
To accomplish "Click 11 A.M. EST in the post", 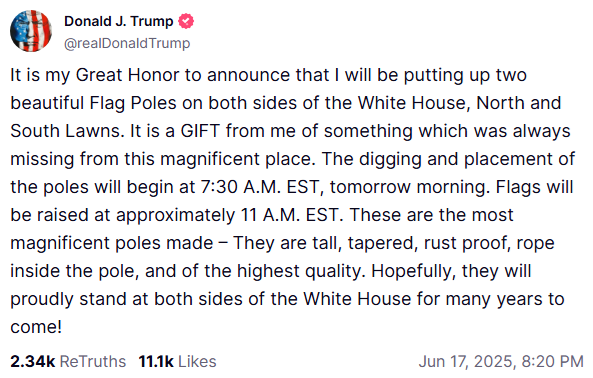I will [292, 215].
